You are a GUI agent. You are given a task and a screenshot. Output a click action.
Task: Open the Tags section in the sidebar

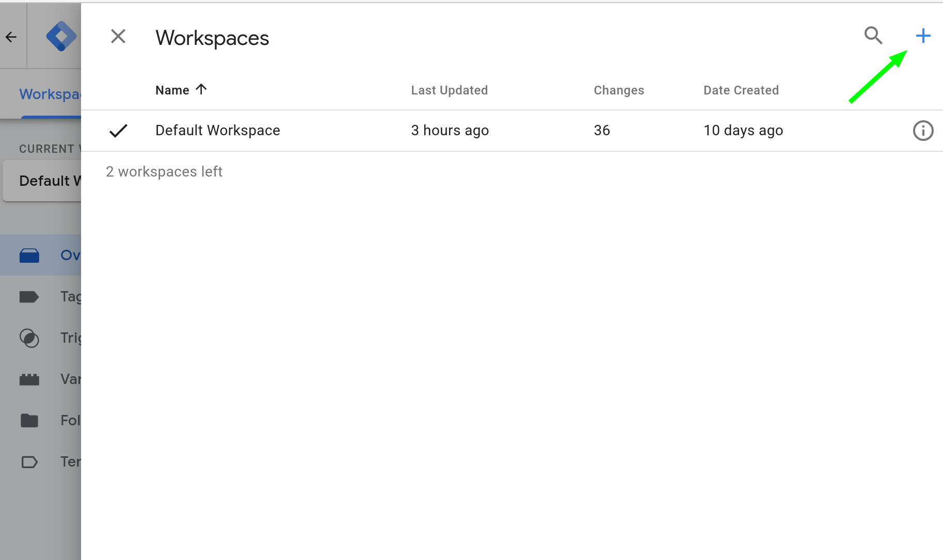[29, 296]
